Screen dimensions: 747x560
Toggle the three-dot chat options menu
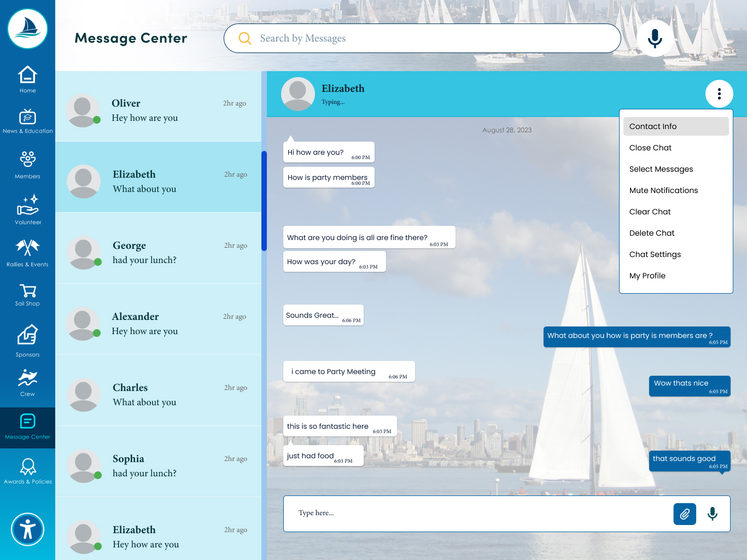coord(719,94)
